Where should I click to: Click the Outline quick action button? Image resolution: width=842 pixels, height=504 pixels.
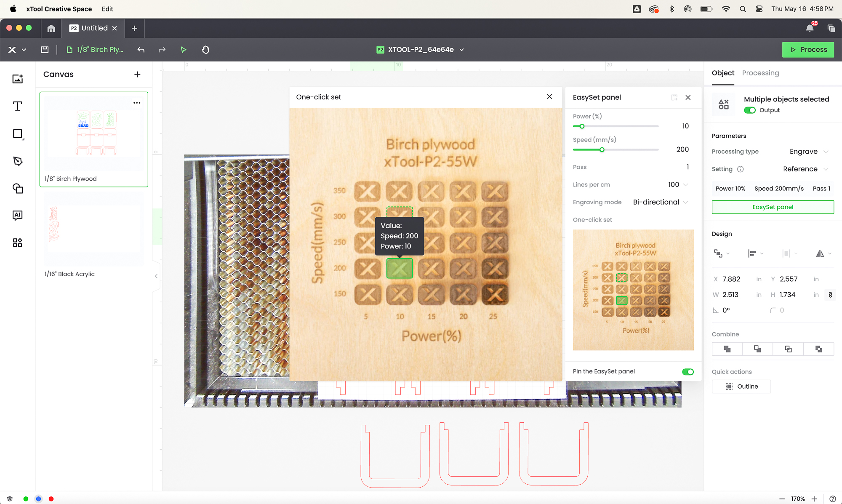[x=741, y=387]
